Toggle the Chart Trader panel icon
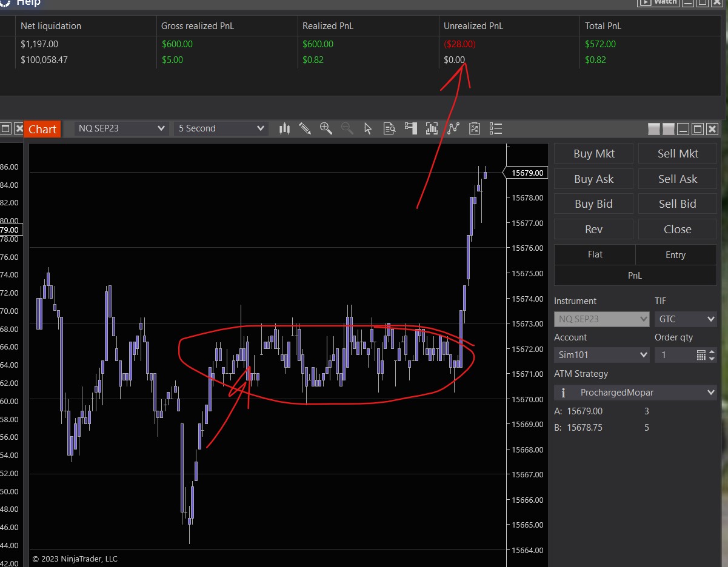Viewport: 728px width, 567px height. (x=411, y=128)
